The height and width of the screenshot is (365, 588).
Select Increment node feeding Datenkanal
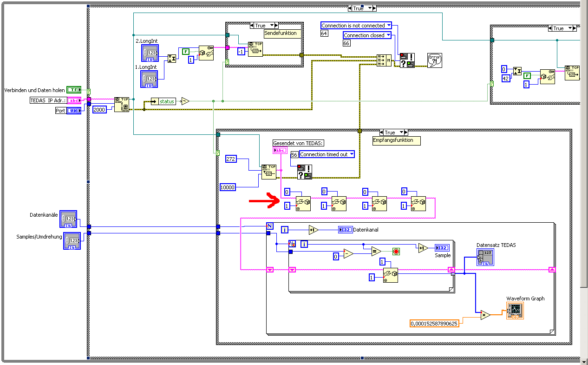point(314,230)
